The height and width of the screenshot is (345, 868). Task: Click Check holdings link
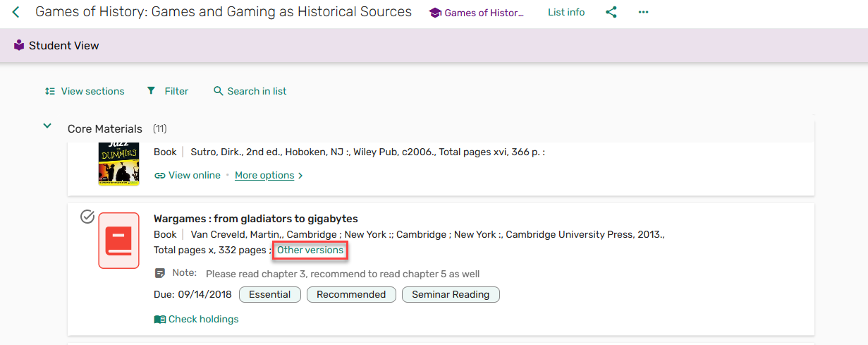click(x=203, y=320)
